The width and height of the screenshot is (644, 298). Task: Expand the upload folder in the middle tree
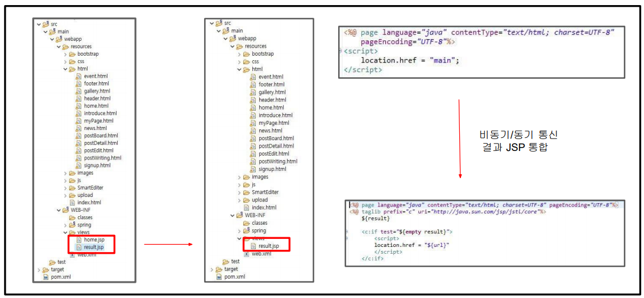pos(239,200)
